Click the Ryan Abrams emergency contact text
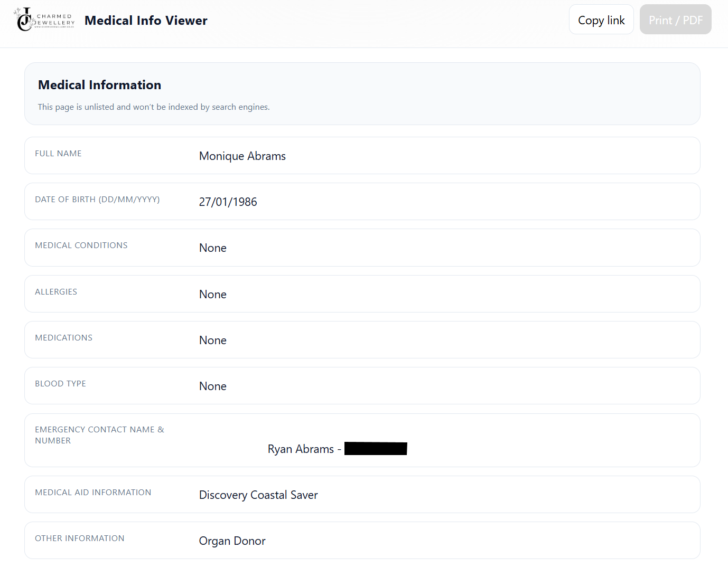728x577 pixels. click(300, 449)
